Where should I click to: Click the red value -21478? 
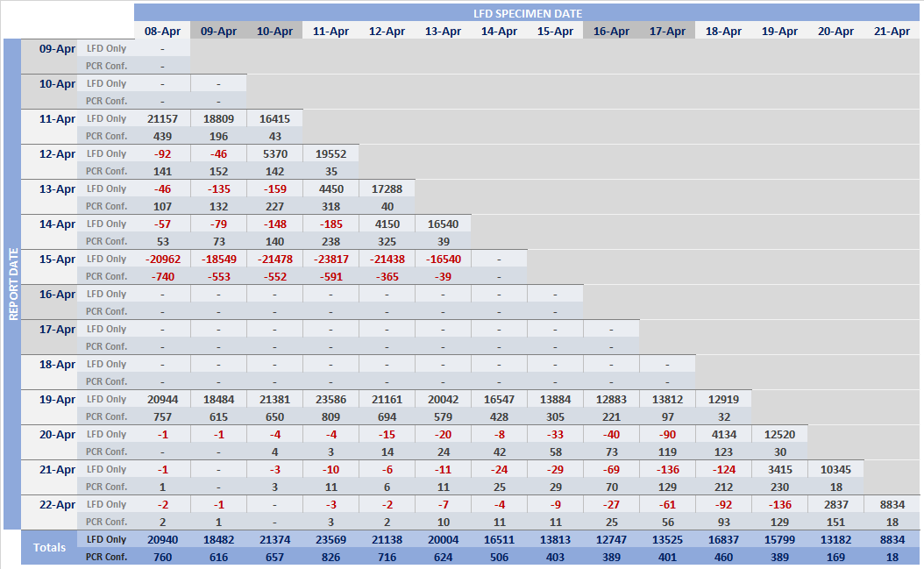274,259
